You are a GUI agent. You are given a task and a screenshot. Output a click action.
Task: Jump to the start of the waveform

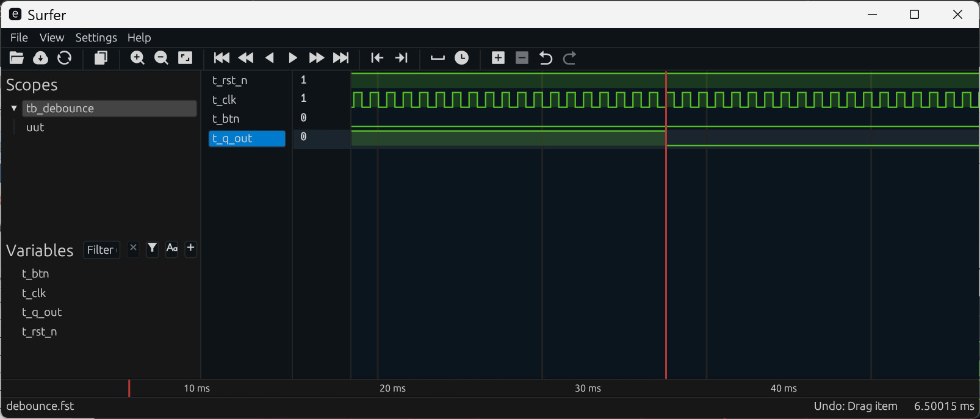(x=222, y=58)
